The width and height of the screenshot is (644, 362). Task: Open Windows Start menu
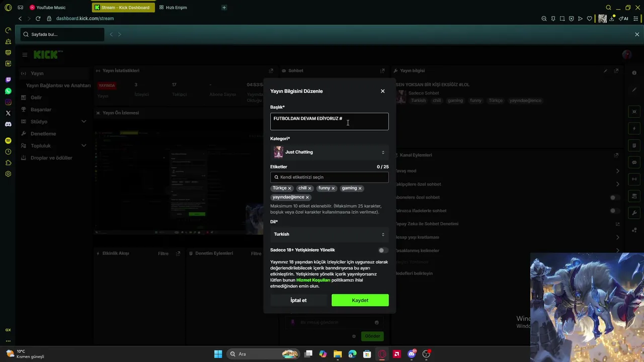(x=218, y=354)
